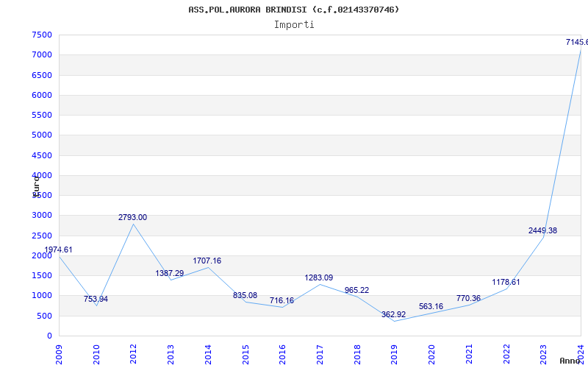
Task: Select the 1178.61 data label
Action: click(506, 283)
